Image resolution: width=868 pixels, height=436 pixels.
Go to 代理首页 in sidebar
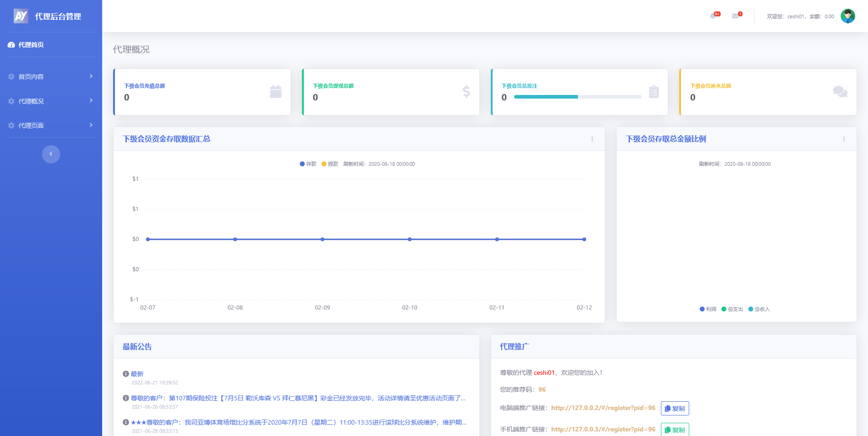tap(31, 45)
